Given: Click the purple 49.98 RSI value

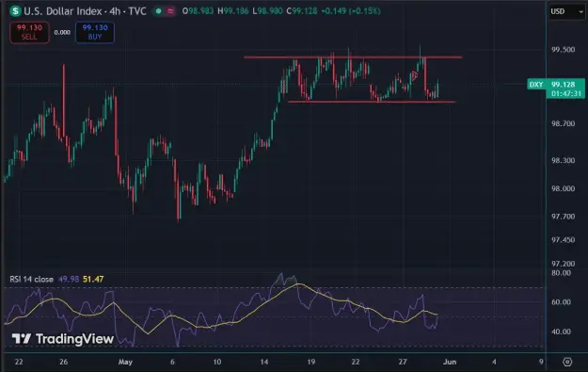Looking at the screenshot, I should point(69,280).
